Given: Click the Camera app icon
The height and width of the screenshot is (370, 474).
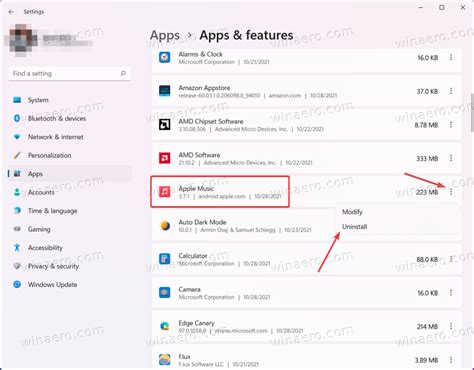Looking at the screenshot, I should pos(165,293).
